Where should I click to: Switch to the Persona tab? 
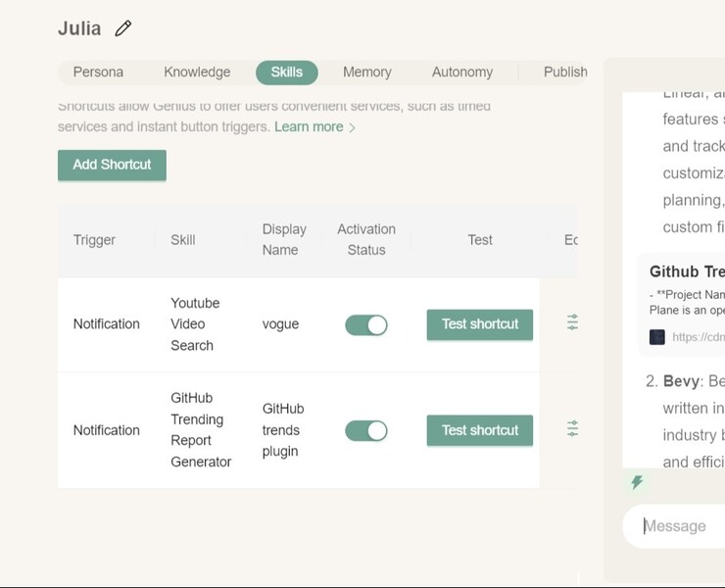point(98,73)
